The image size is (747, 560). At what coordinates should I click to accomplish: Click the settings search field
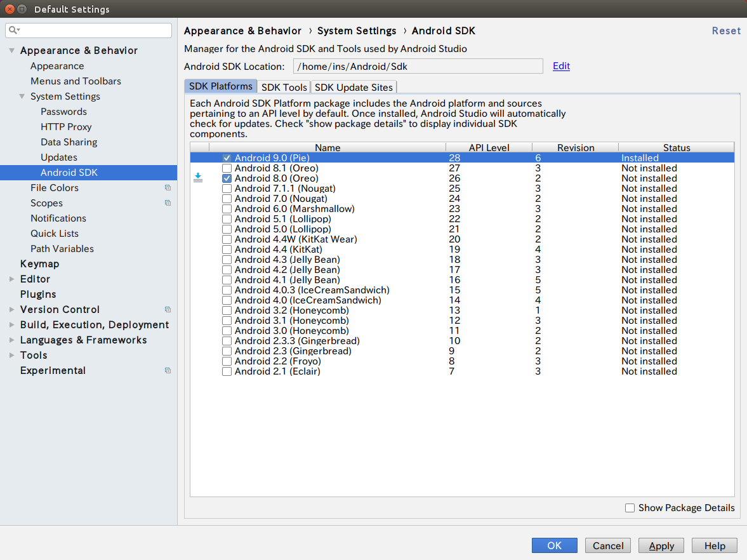(x=89, y=30)
